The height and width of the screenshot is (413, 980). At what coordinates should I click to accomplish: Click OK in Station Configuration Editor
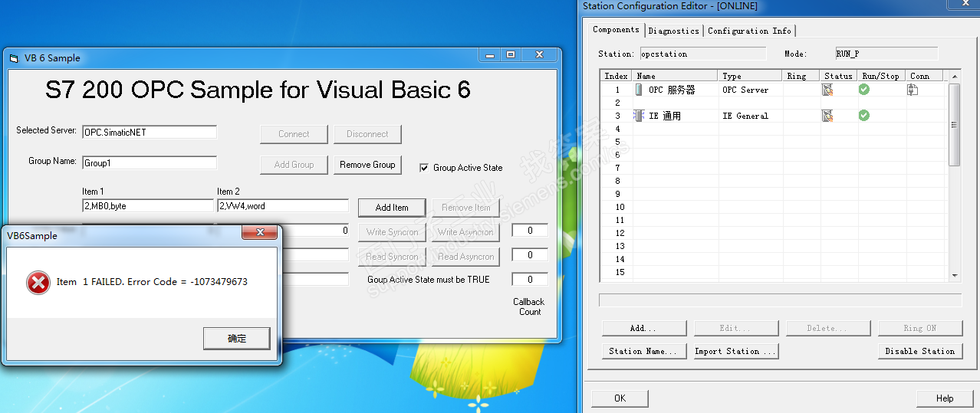pyautogui.click(x=620, y=398)
